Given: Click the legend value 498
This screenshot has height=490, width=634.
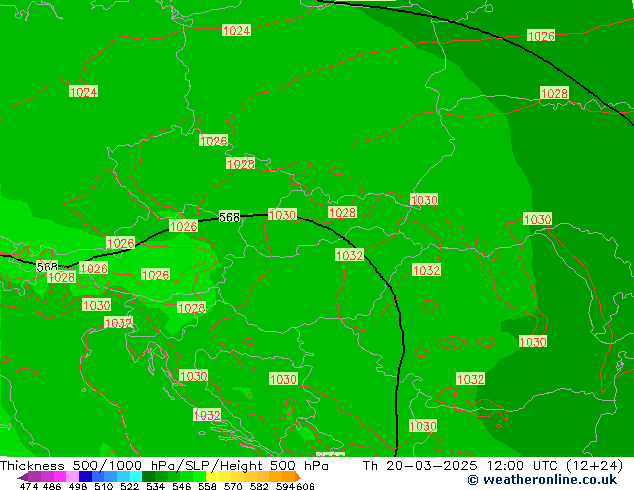Looking at the screenshot, I should (78, 486).
